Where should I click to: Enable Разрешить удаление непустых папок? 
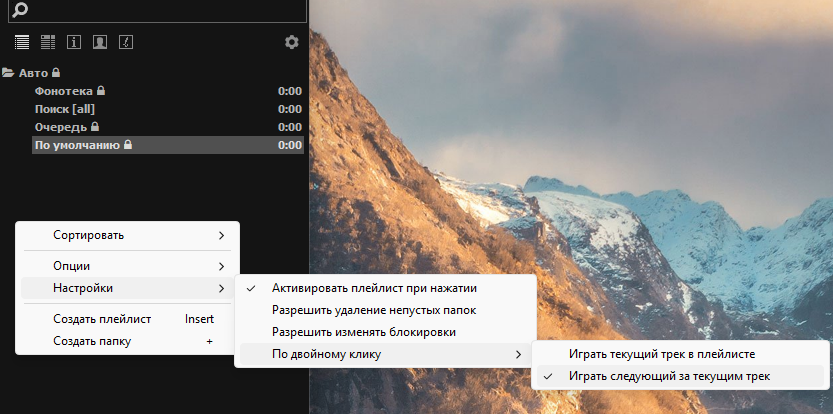coord(386,310)
